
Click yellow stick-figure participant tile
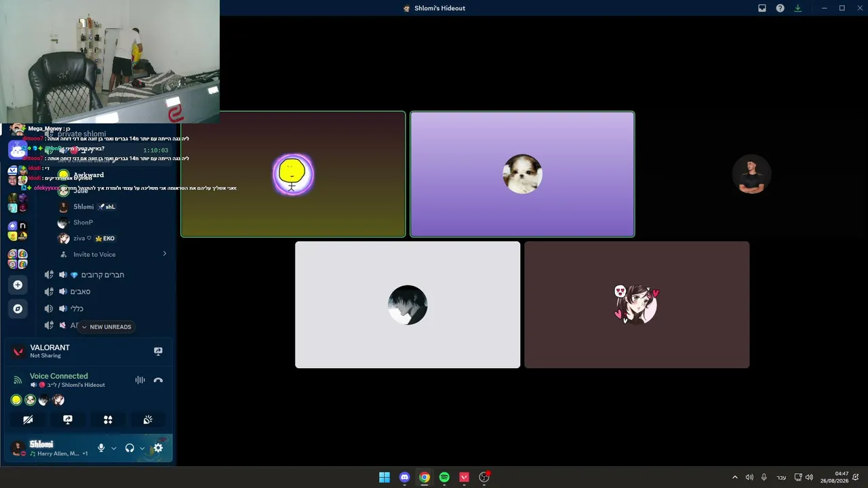click(x=293, y=174)
